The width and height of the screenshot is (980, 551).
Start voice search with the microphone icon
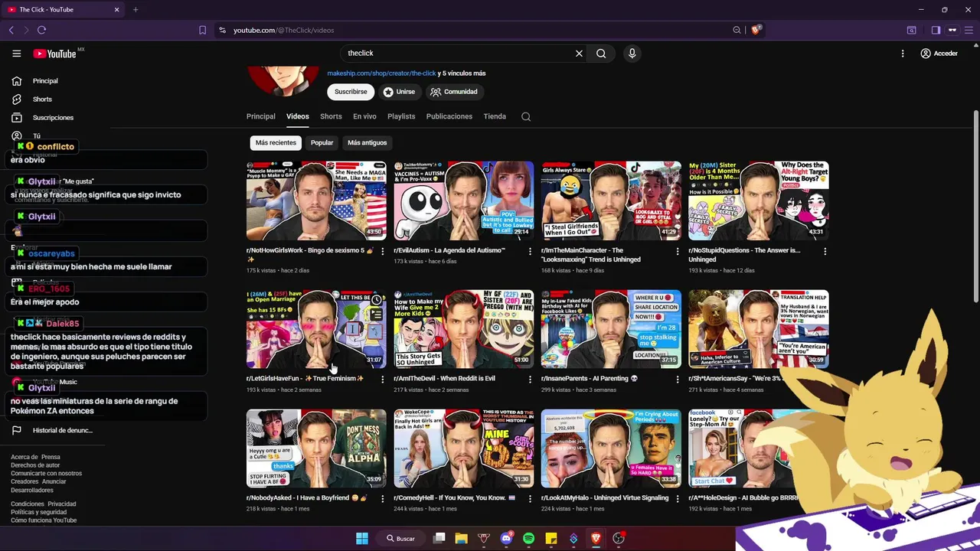coord(632,54)
